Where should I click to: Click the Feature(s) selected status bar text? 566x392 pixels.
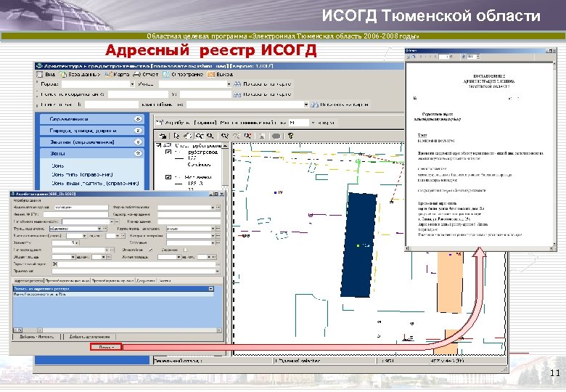[x=298, y=361]
